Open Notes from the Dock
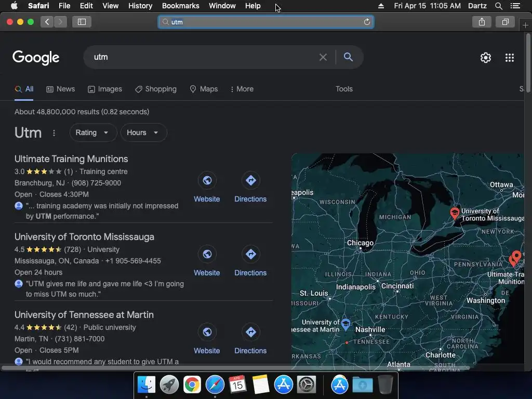Screen dimensions: 532x399 261,385
